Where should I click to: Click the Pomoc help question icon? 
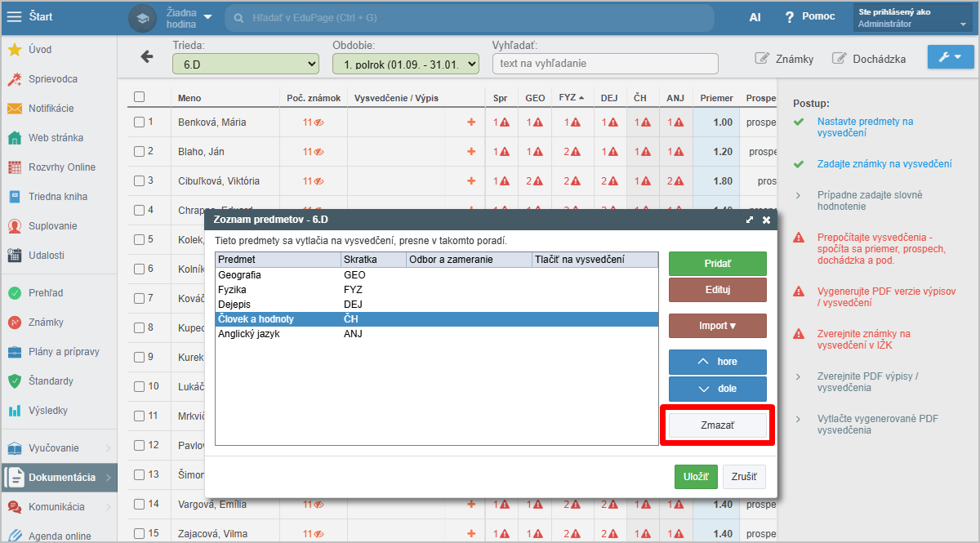(x=789, y=17)
